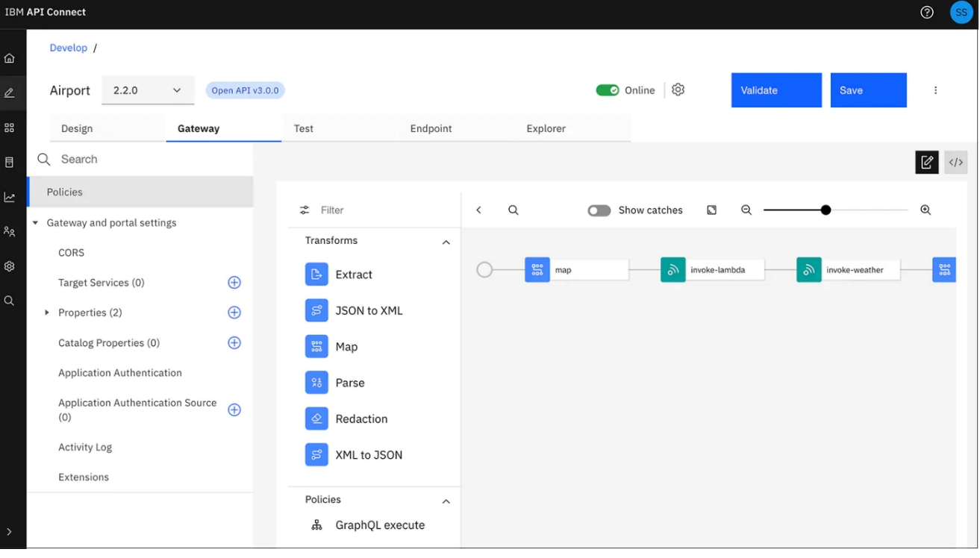Open the sidebar settings gear icon
The width and height of the screenshot is (980, 558).
[10, 266]
